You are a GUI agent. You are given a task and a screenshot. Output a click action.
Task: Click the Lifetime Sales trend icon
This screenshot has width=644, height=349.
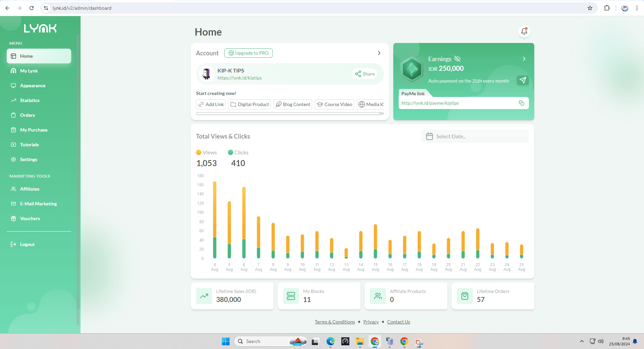[204, 296]
